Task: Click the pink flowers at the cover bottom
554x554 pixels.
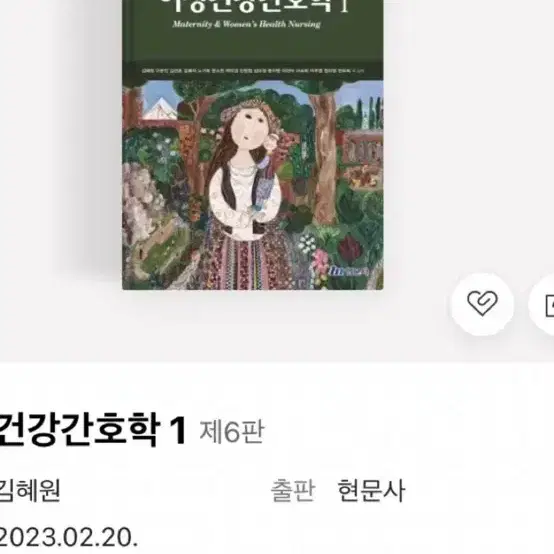Action: [321, 263]
